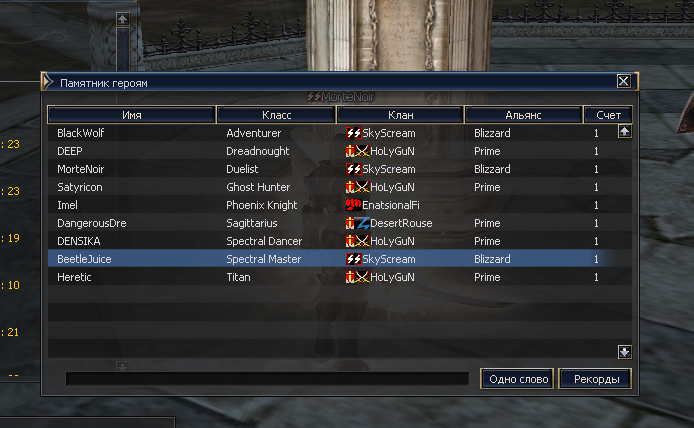Click the chat scroll-up arrow behind window

pos(123,19)
